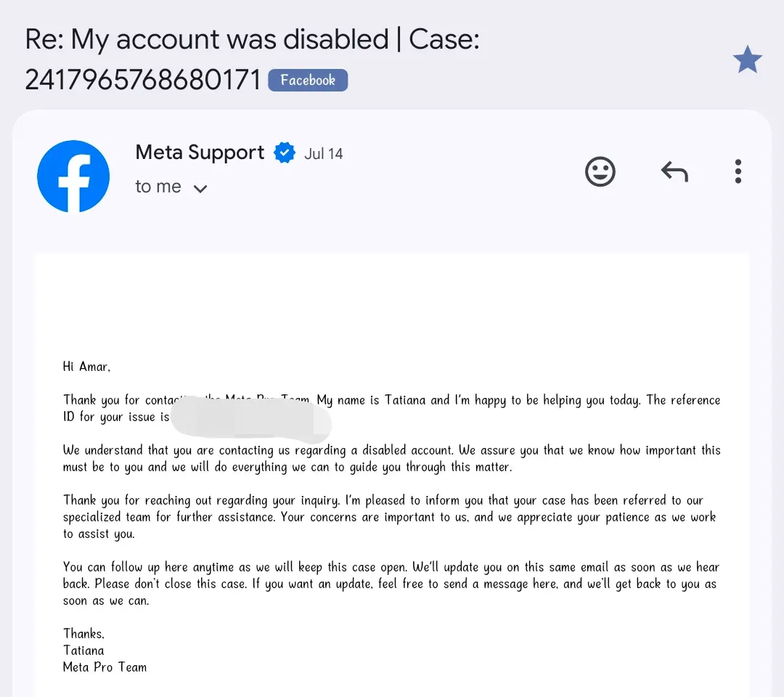Image resolution: width=784 pixels, height=697 pixels.
Task: Click the 'to me' recipient text
Action: [x=158, y=187]
